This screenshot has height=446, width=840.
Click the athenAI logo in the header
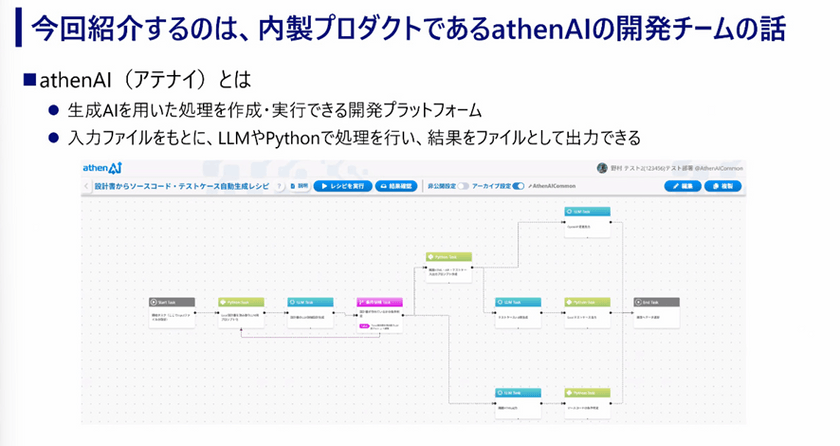pos(102,167)
